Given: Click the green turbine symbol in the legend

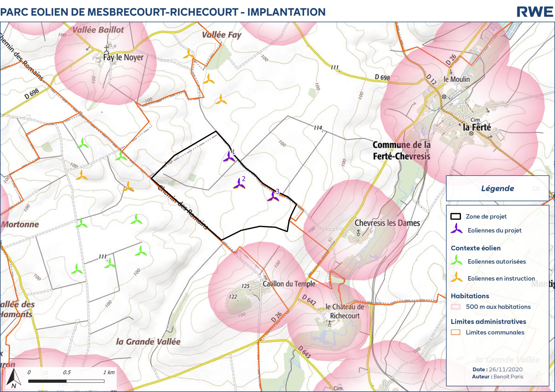Looking at the screenshot, I should (457, 260).
